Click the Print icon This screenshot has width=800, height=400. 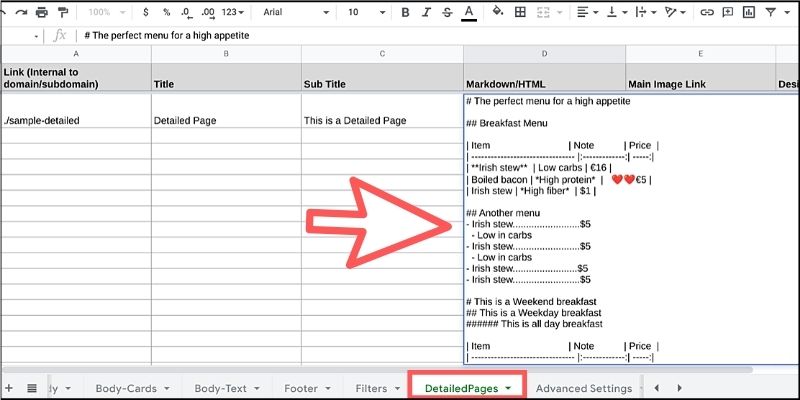point(41,13)
